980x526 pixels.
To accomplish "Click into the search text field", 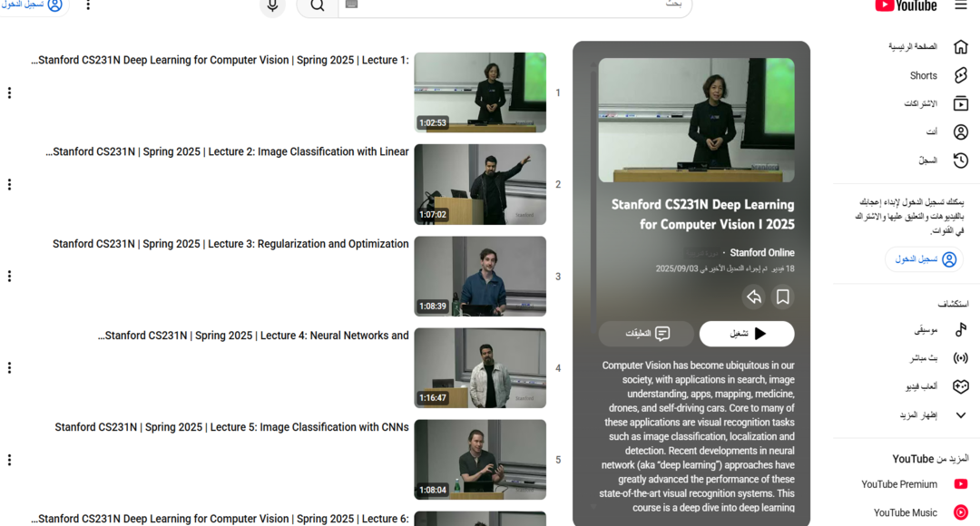I will [x=517, y=5].
